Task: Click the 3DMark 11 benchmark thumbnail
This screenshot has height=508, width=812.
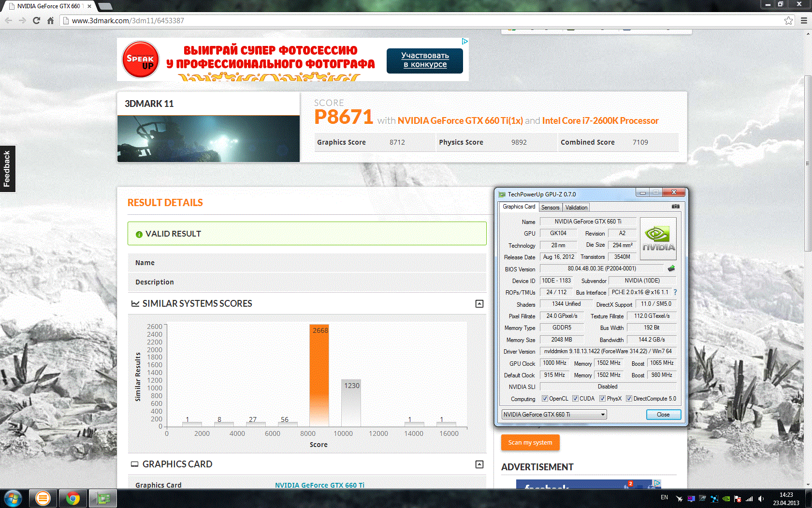Action: click(x=208, y=139)
